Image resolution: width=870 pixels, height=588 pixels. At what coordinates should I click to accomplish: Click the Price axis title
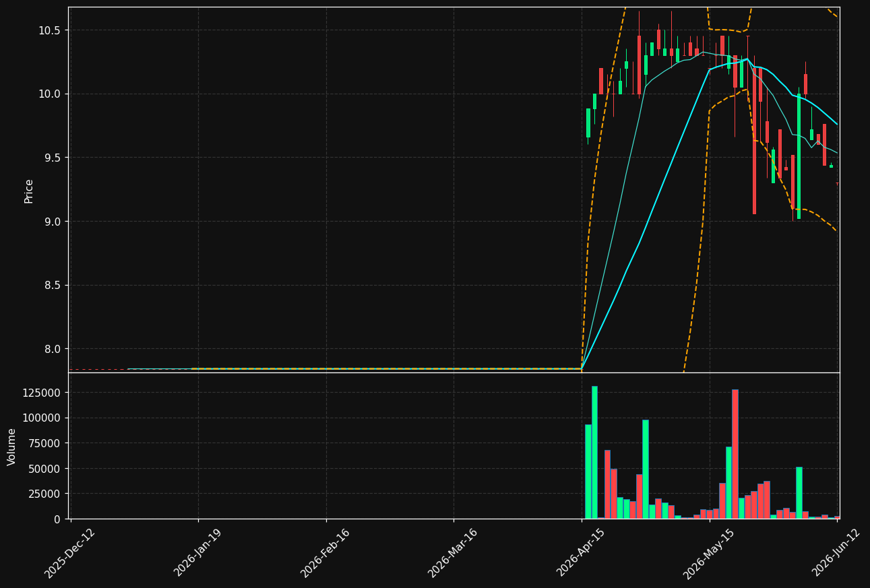click(29, 191)
